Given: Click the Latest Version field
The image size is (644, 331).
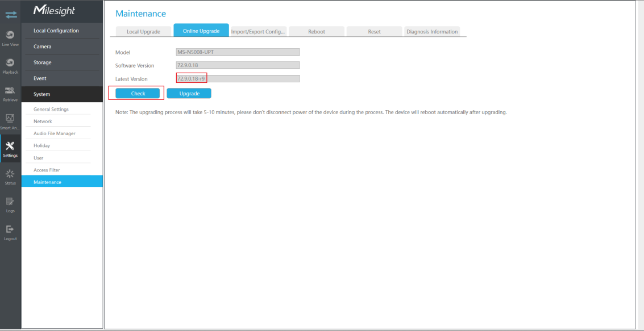Looking at the screenshot, I should pyautogui.click(x=238, y=78).
